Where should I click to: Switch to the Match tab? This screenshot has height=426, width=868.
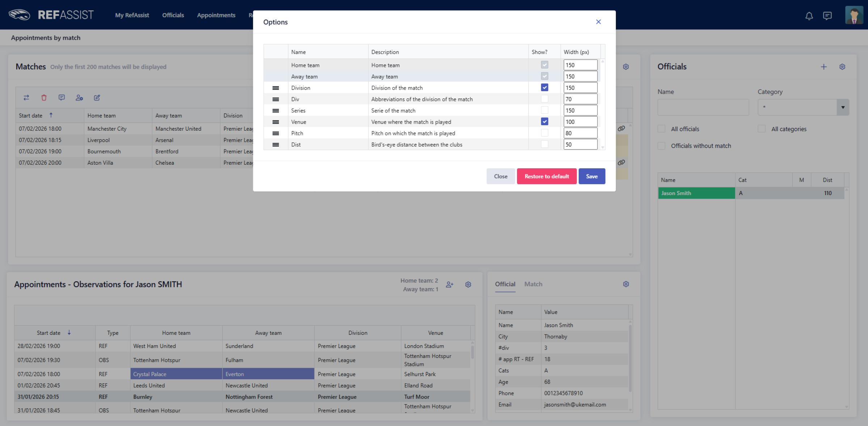pyautogui.click(x=533, y=284)
